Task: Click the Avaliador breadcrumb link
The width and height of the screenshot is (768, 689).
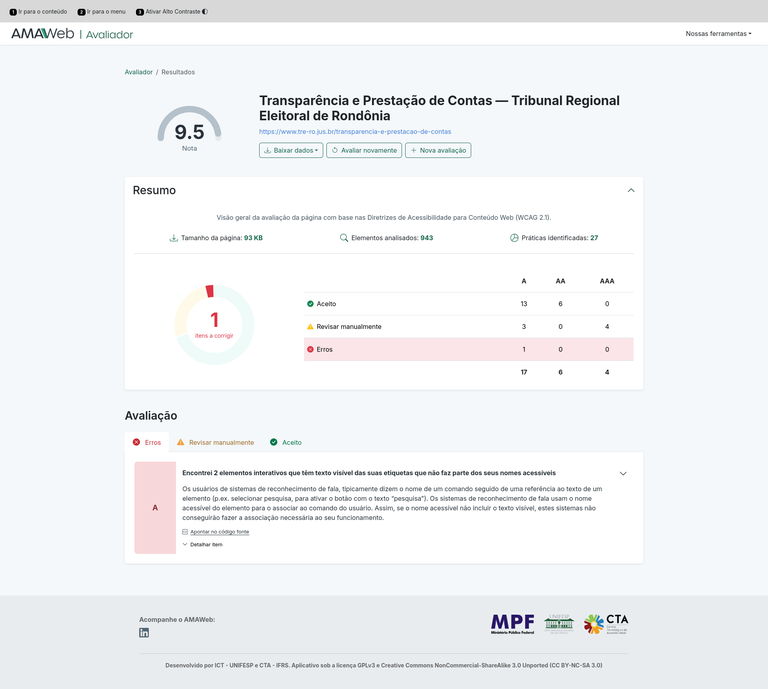Action: coord(139,72)
